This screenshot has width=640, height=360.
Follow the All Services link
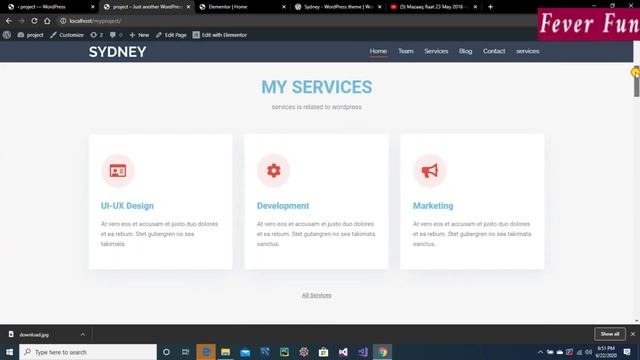tap(316, 295)
